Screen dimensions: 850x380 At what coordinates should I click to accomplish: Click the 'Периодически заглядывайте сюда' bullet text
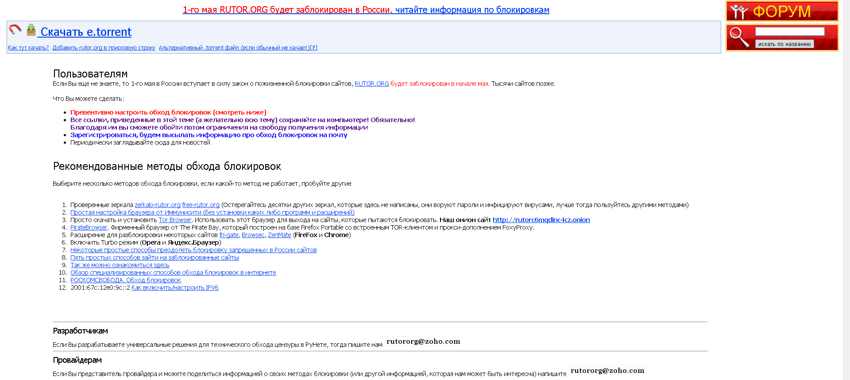pos(140,143)
